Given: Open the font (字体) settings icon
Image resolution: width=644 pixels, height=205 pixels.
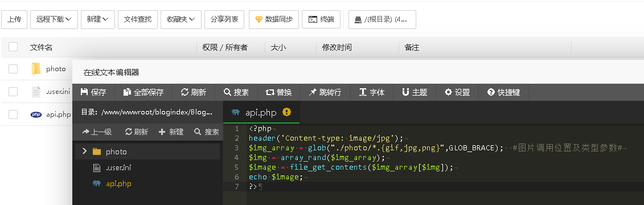Looking at the screenshot, I should (x=363, y=92).
